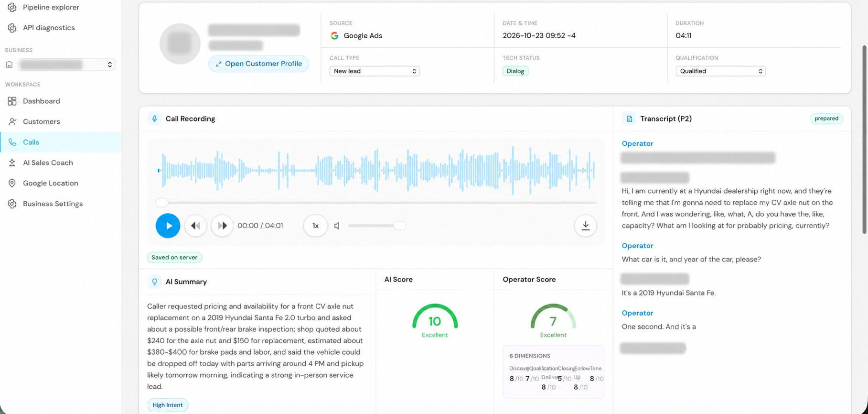Click the Business Settings gear icon
Screen dimensions: 868x414
tap(12, 204)
